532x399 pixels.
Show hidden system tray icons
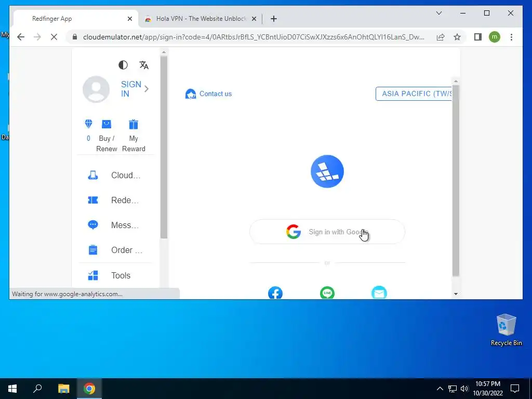click(440, 389)
